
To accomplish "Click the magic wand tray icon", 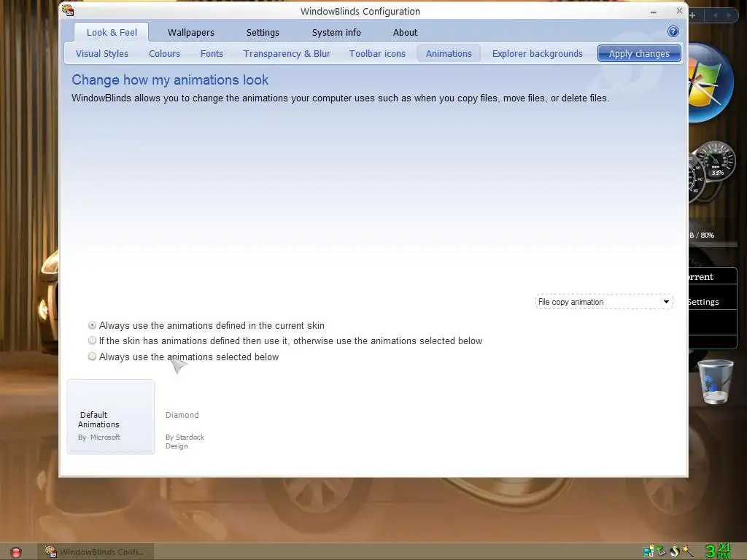I will pos(687,551).
